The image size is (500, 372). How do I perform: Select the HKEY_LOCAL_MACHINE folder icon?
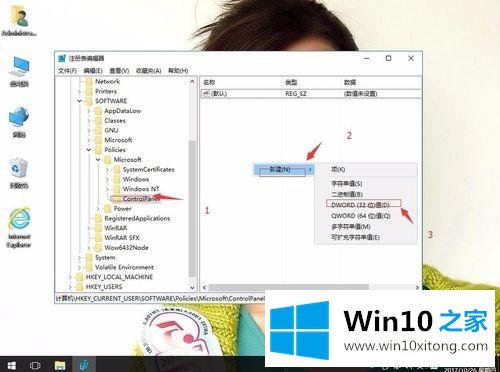click(x=80, y=277)
